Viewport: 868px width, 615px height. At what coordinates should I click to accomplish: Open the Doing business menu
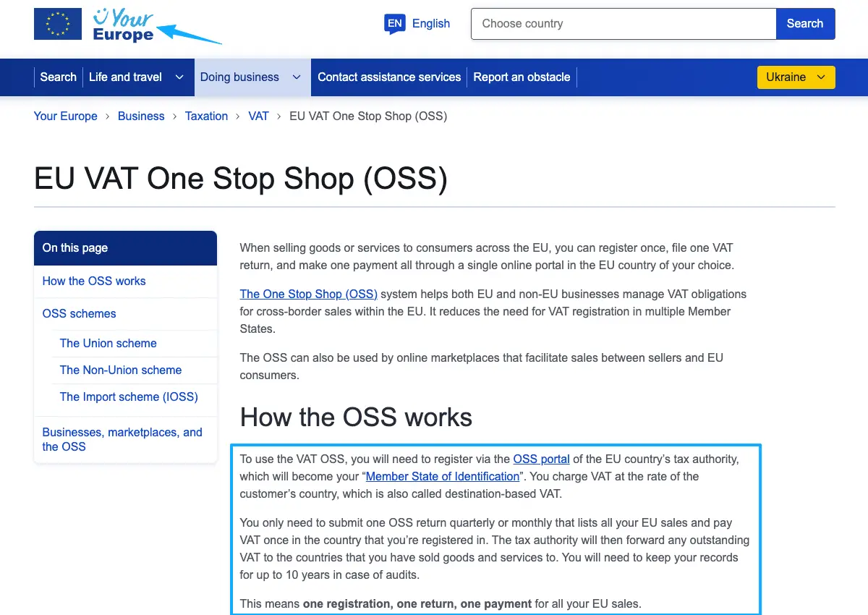(239, 77)
